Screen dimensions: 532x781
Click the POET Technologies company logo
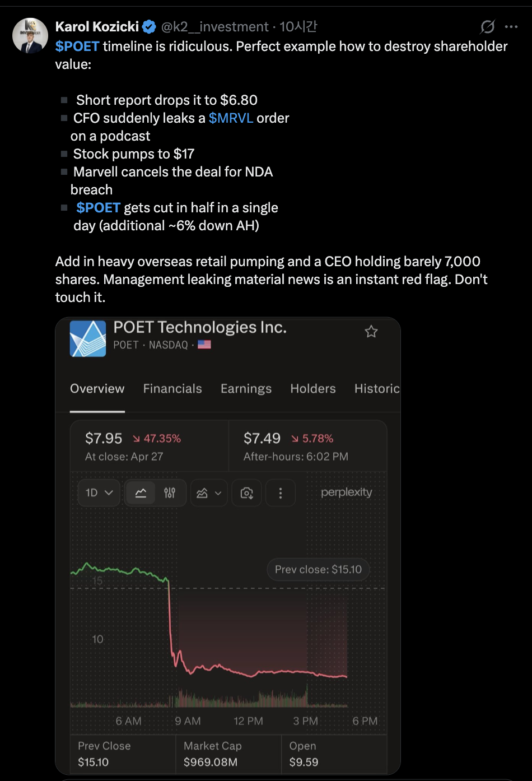(x=88, y=338)
